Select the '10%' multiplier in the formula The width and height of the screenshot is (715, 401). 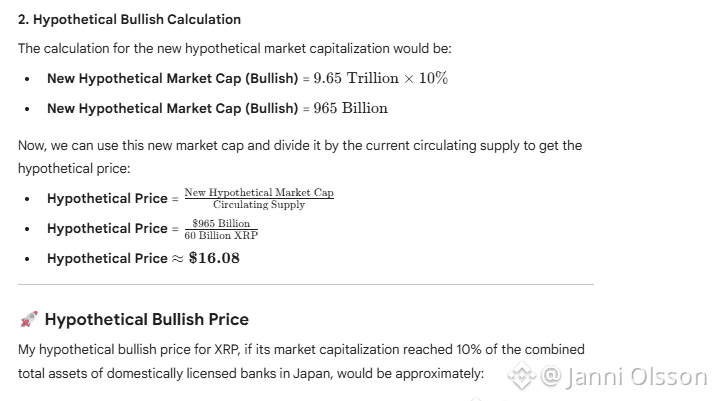point(432,78)
